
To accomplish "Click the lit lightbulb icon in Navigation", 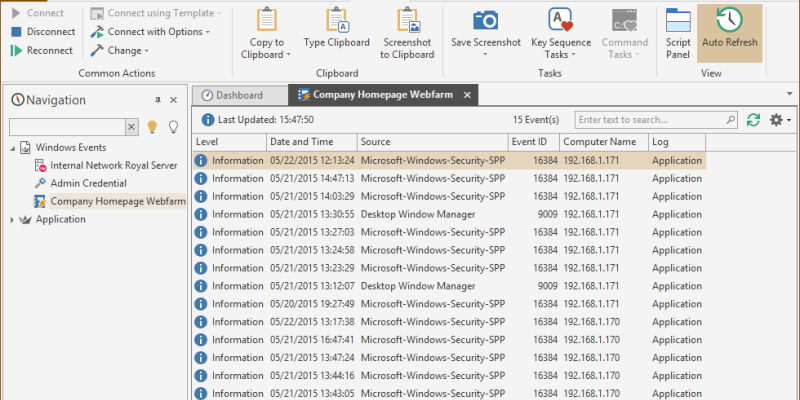I will [153, 127].
